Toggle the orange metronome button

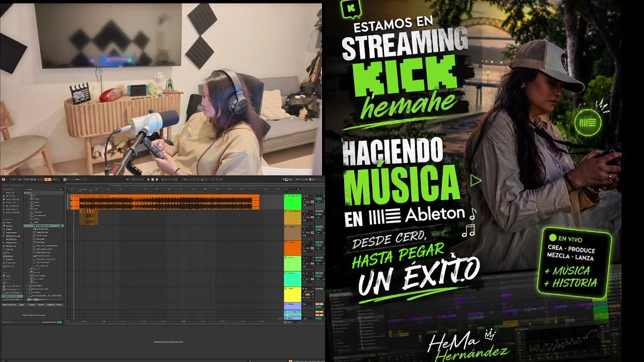47,179
